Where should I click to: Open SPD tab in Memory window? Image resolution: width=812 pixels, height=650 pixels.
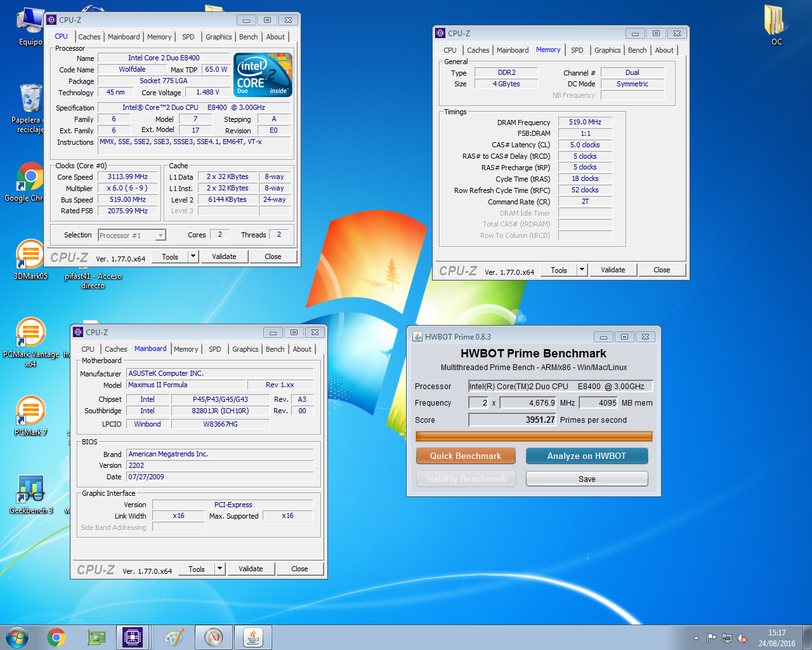[x=577, y=50]
